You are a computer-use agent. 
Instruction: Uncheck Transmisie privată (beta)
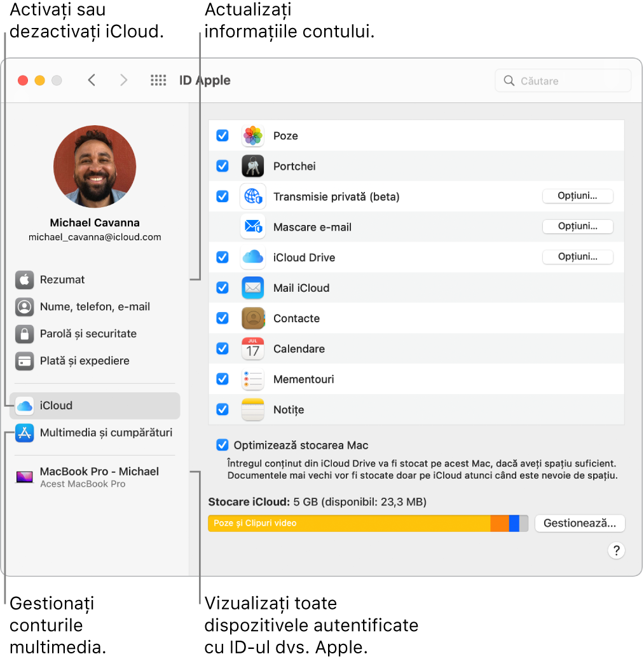click(x=222, y=196)
